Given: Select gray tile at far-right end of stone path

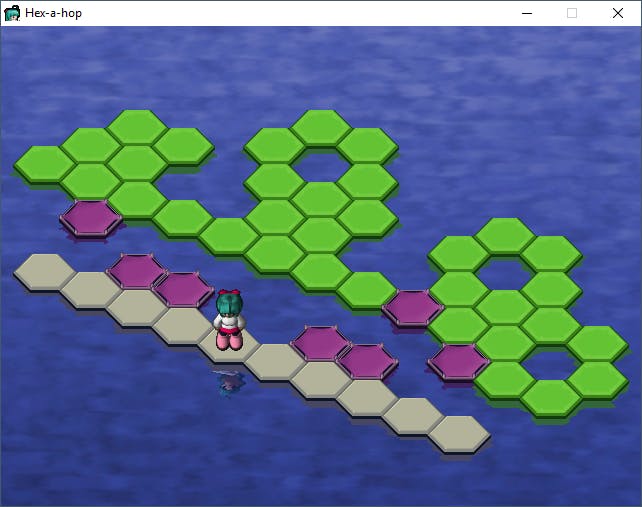Looking at the screenshot, I should pyautogui.click(x=459, y=434).
